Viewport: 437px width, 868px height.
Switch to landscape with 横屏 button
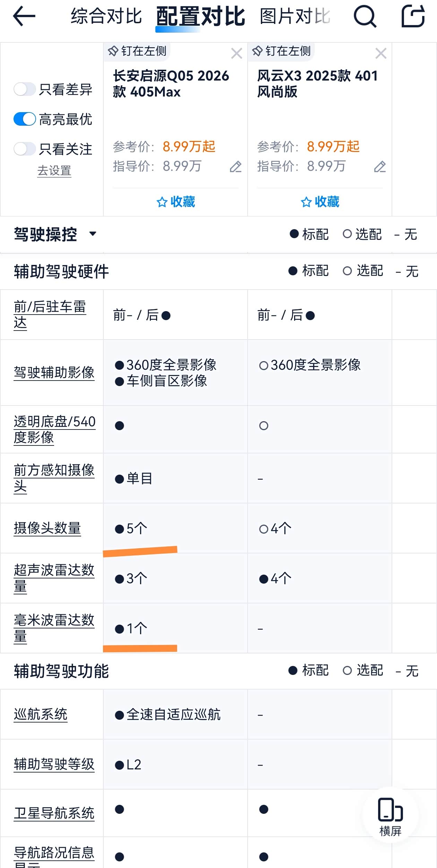tap(390, 815)
